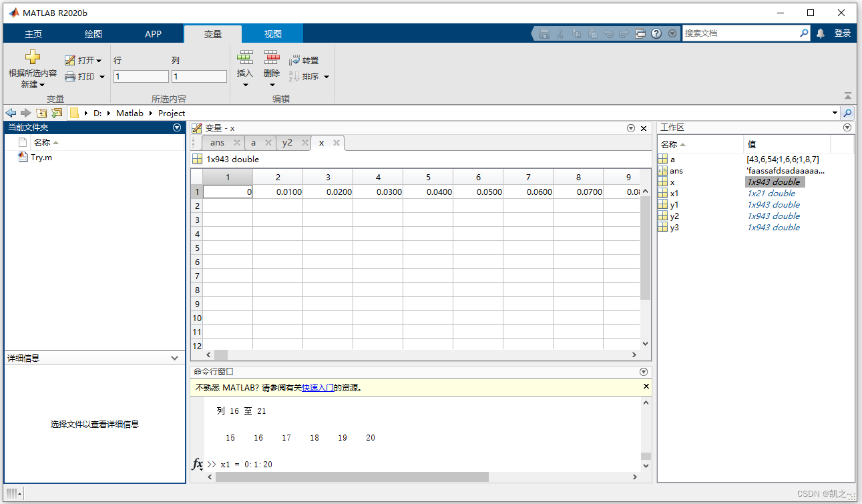Expand the Insert 插入 dropdown arrow
Viewport: 862px width, 504px height.
tap(245, 85)
